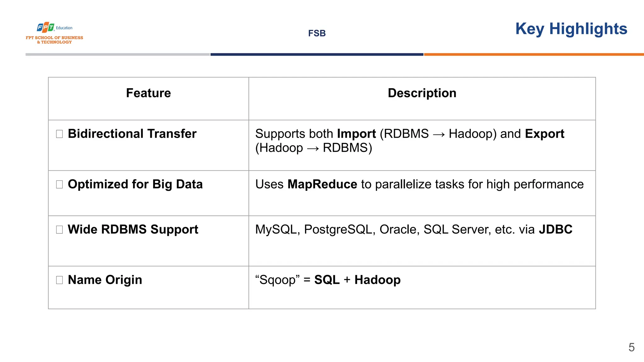This screenshot has width=644, height=362.
Task: Click the orange segment of the divider bar
Action: tap(533, 54)
